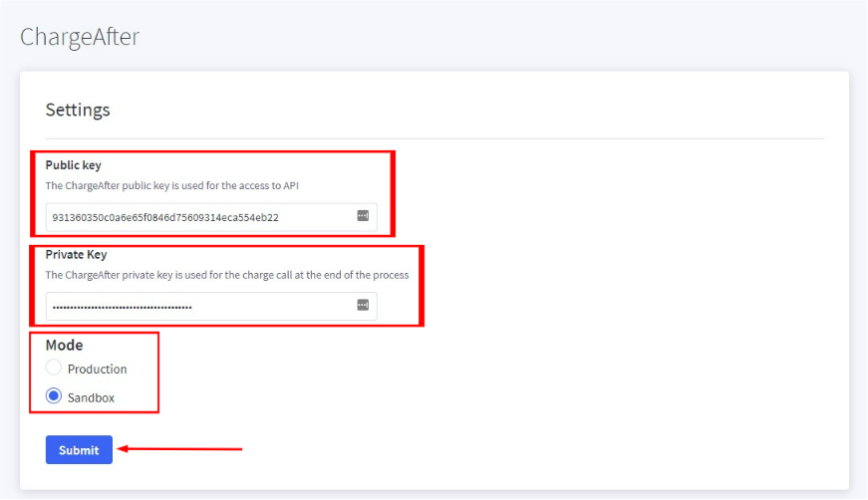The width and height of the screenshot is (868, 500).
Task: Click the description about charge call at end of process
Action: [x=227, y=275]
